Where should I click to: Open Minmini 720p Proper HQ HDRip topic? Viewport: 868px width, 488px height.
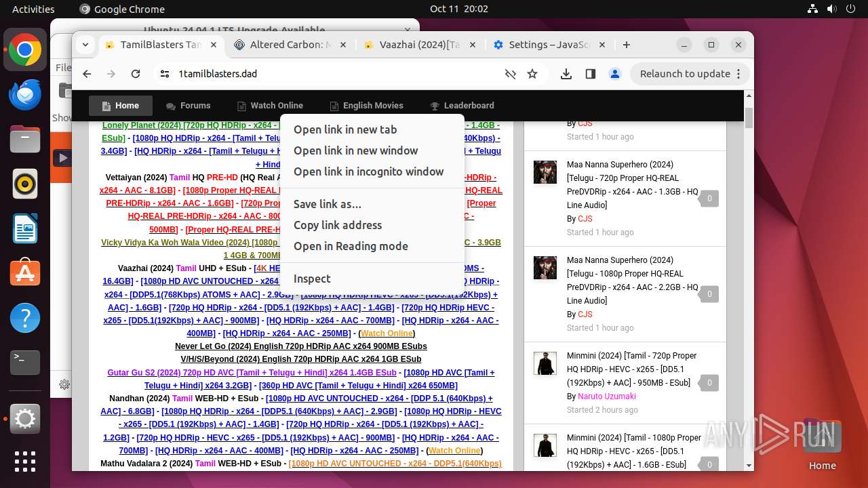pos(632,369)
